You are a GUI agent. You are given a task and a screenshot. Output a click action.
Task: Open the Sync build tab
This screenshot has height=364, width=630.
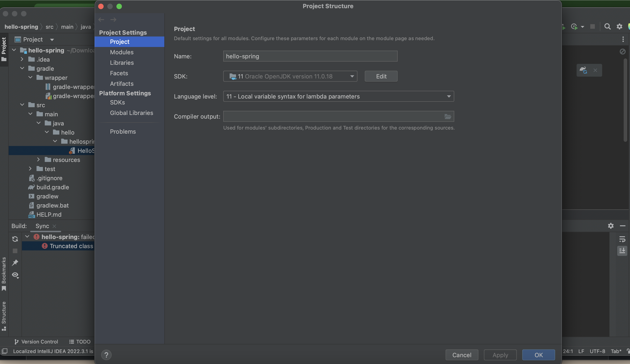(x=42, y=226)
